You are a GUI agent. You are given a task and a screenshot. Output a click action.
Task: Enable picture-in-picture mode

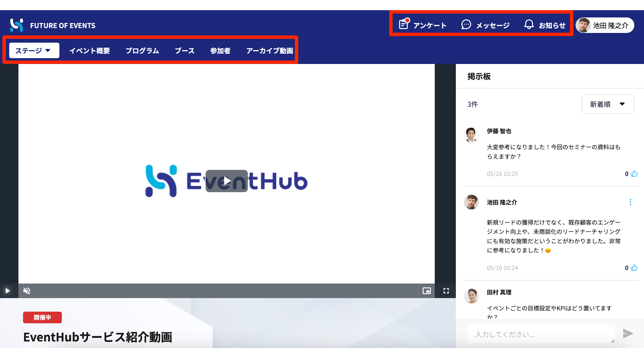[427, 291]
